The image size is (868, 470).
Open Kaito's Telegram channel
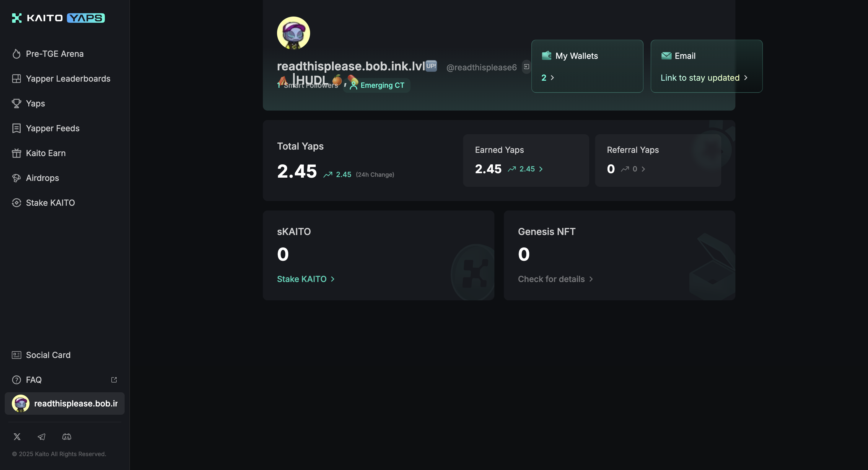[41, 437]
